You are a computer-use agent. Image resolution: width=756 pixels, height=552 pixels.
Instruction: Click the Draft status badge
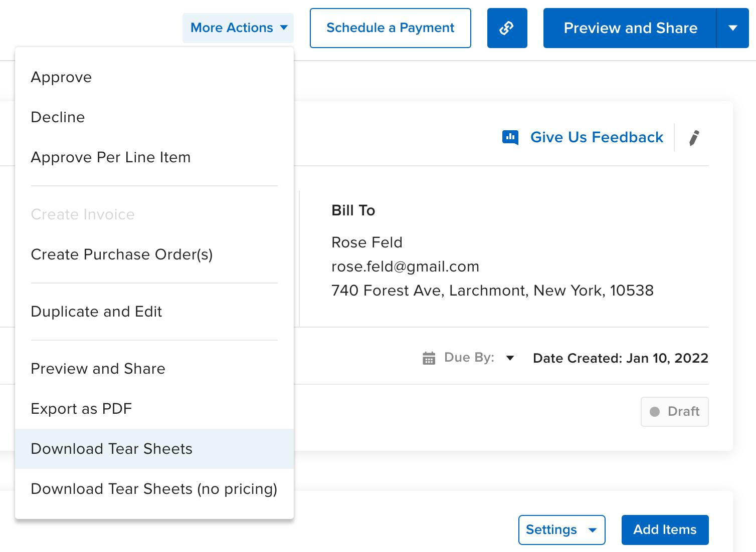point(674,412)
